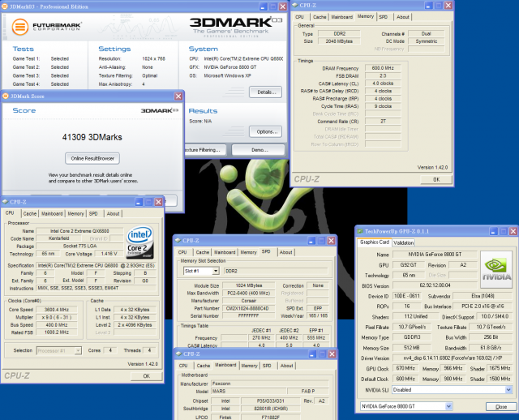This screenshot has height=420, width=519.
Task: Click the CPU-Z Memory window title icon
Action: tap(295, 5)
